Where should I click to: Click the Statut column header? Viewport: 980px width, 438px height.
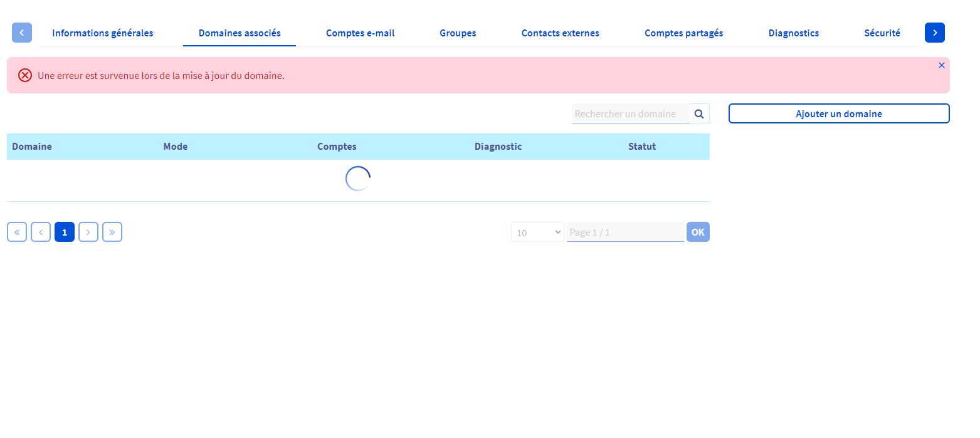641,147
